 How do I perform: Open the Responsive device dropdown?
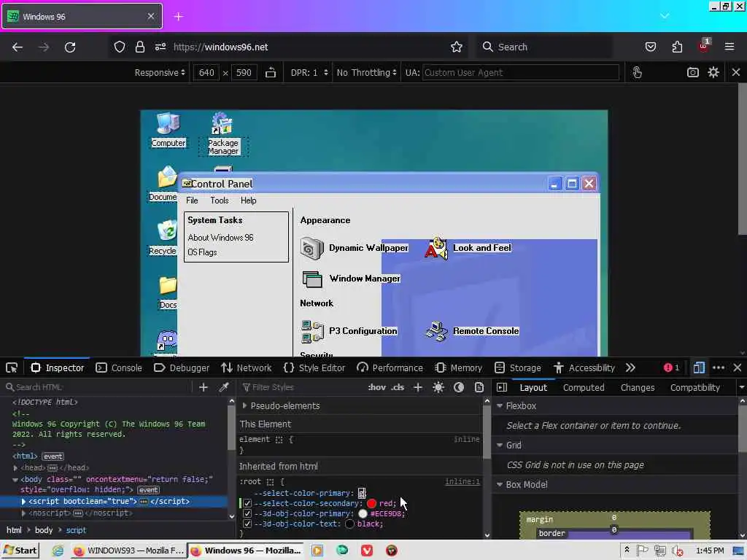click(160, 72)
